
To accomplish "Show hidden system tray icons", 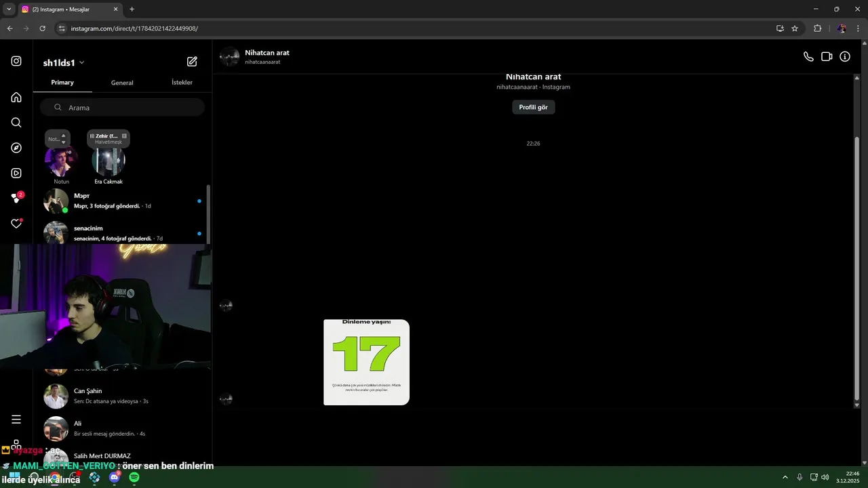I will [x=785, y=477].
